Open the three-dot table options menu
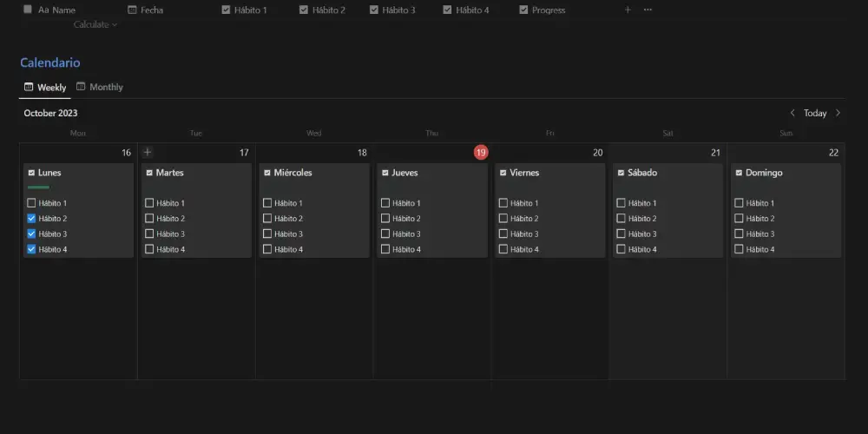 [648, 10]
